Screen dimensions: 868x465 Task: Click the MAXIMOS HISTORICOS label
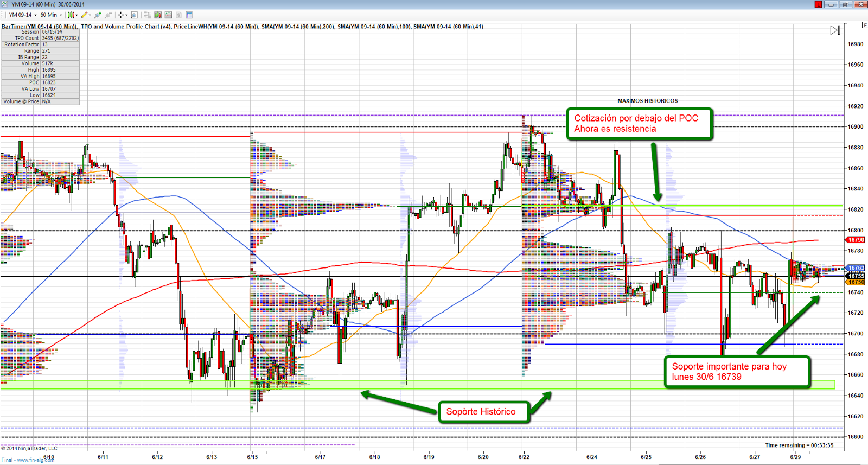coord(647,101)
